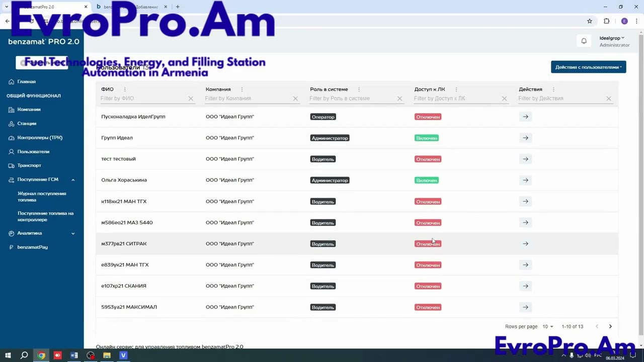Open Роль в системе column options
The width and height of the screenshot is (644, 362).
click(359, 89)
